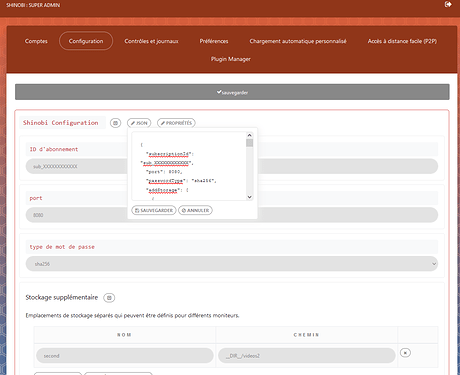
Task: Click SAUVEGARDER in the JSON popup
Action: coord(154,210)
